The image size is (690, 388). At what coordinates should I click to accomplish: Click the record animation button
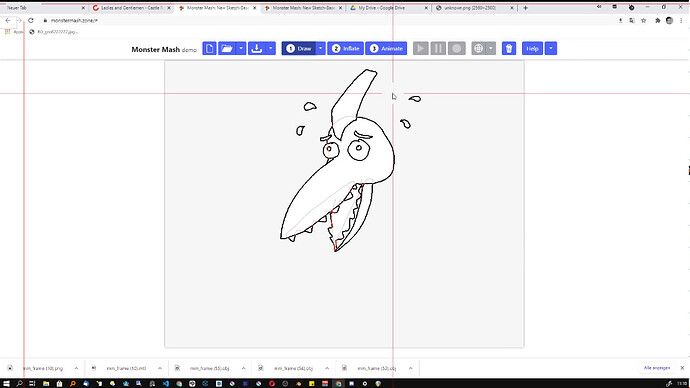coord(457,48)
